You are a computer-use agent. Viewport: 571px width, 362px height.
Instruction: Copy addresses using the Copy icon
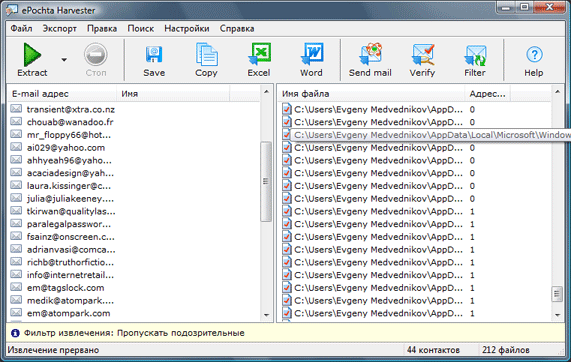point(206,60)
